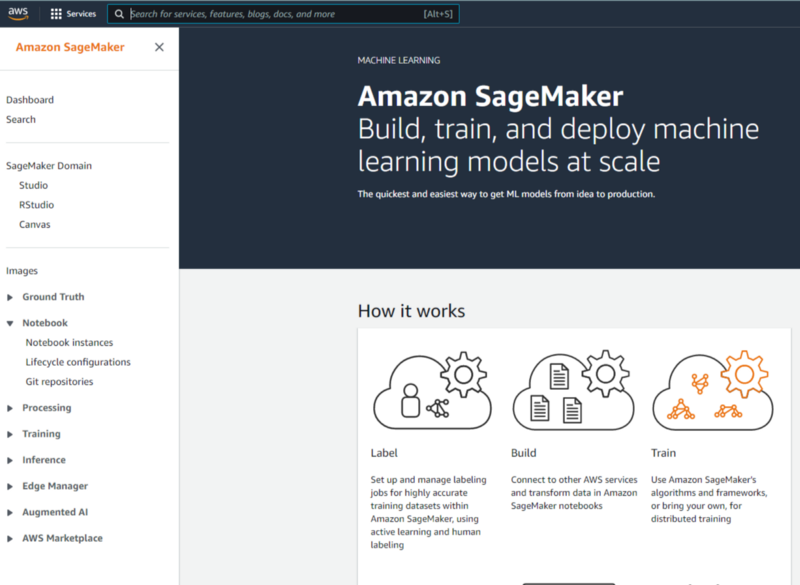Screen dimensions: 800x585
Task: Open Images in the sidebar
Action: [x=22, y=271]
